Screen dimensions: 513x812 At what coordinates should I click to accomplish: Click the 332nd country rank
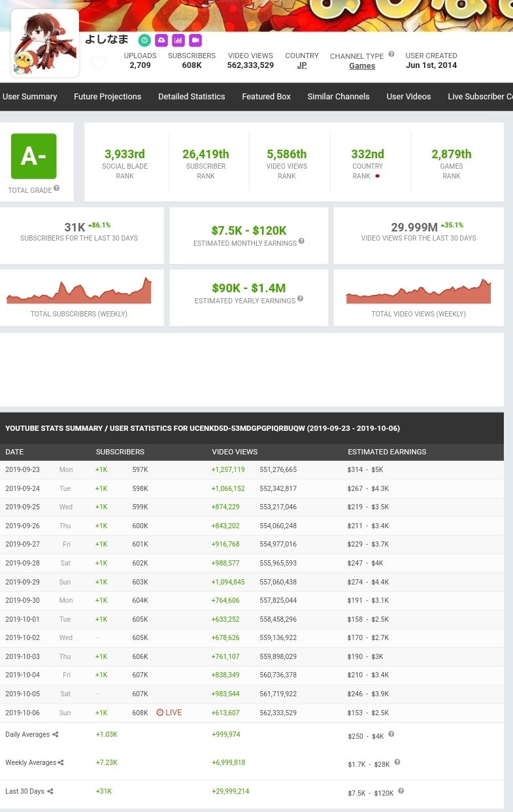[367, 154]
